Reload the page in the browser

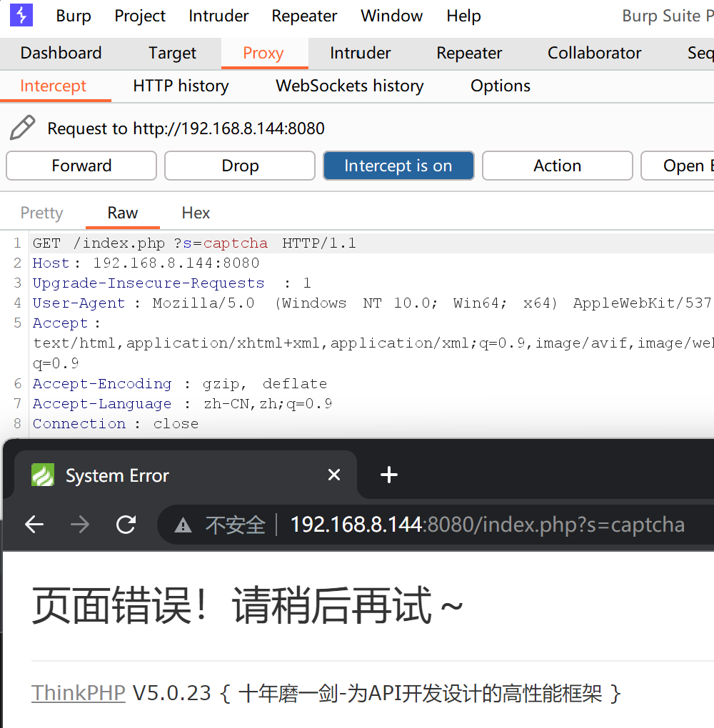pos(126,525)
